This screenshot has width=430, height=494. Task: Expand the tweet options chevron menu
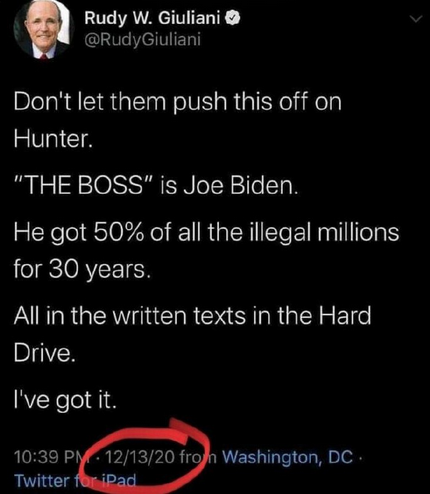tap(416, 19)
